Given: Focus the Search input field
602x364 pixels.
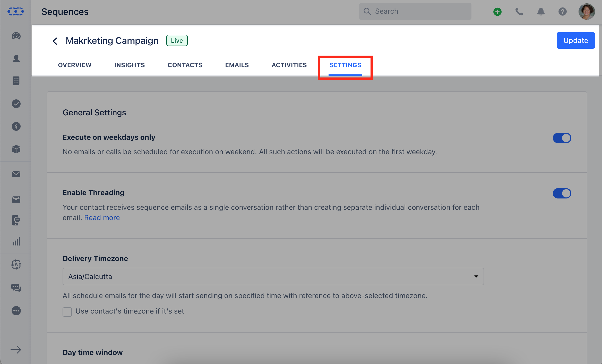Looking at the screenshot, I should (x=415, y=11).
